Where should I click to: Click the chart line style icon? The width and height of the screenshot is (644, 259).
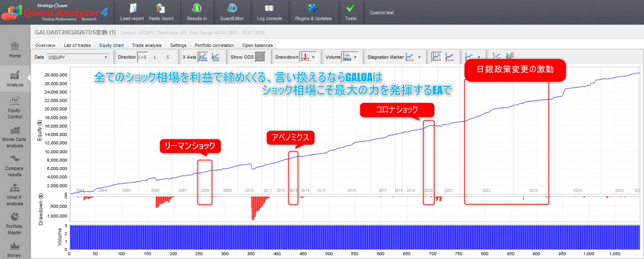click(x=469, y=57)
